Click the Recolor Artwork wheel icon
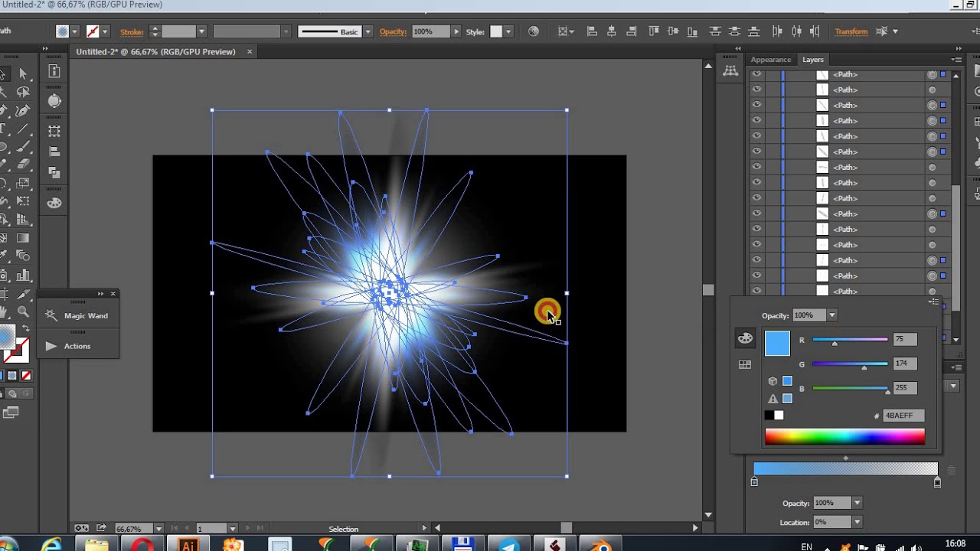 pyautogui.click(x=534, y=31)
